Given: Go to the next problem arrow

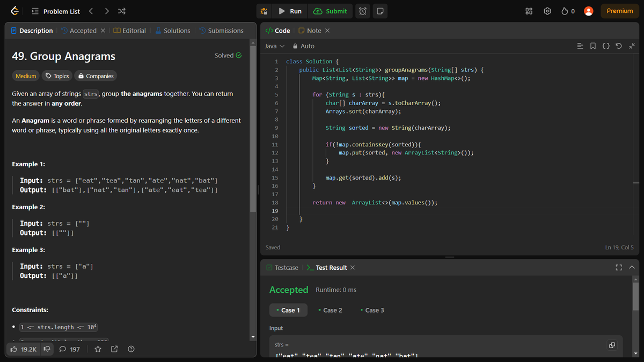Looking at the screenshot, I should (x=107, y=11).
